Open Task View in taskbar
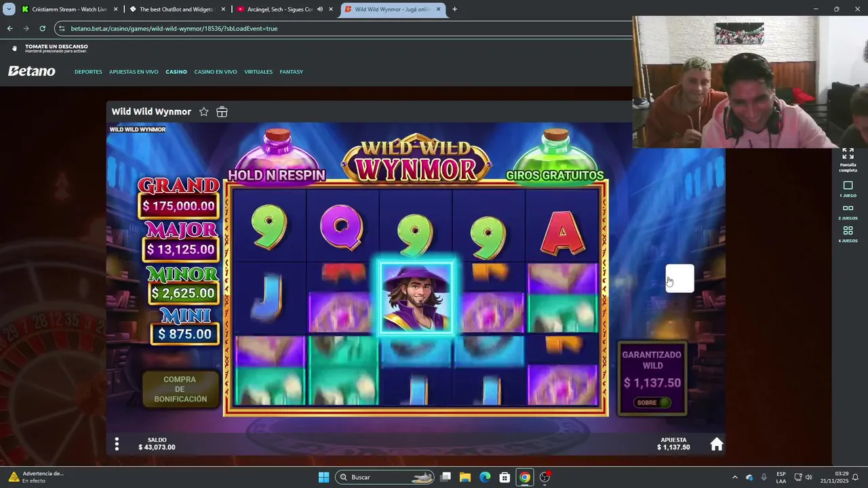 [446, 477]
